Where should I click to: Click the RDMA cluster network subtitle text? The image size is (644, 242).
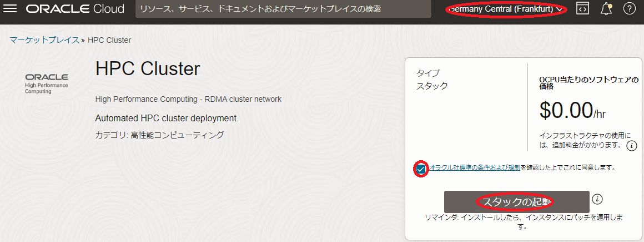(x=188, y=99)
